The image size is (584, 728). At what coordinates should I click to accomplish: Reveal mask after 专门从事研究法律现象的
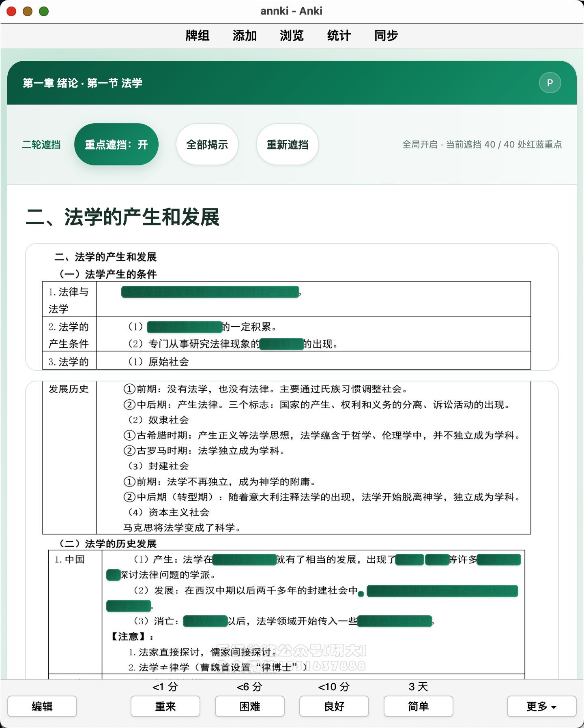tap(281, 344)
